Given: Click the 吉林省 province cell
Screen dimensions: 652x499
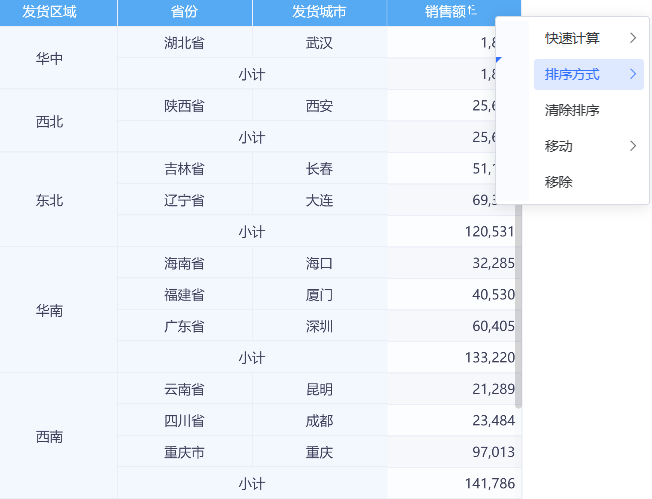Looking at the screenshot, I should click(x=184, y=168).
